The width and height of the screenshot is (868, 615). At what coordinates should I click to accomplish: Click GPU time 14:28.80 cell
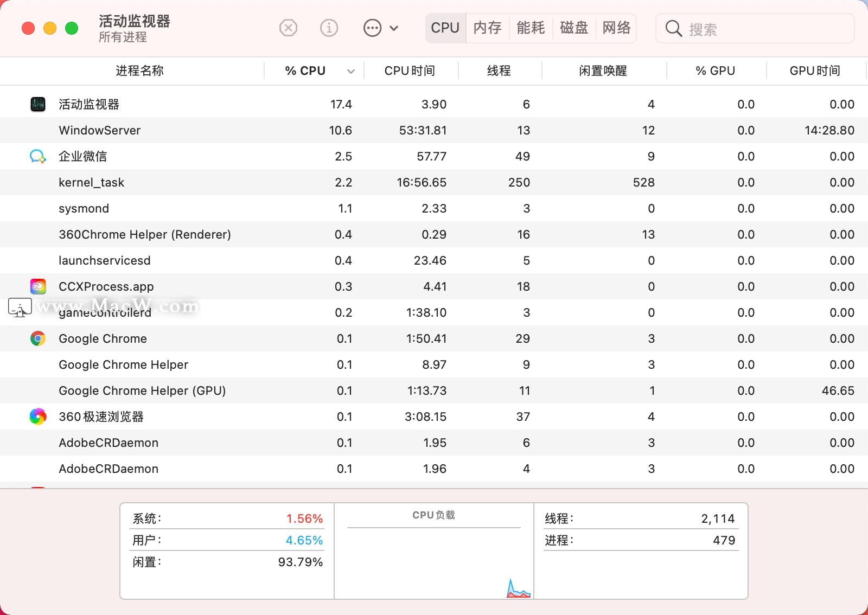[x=829, y=130]
